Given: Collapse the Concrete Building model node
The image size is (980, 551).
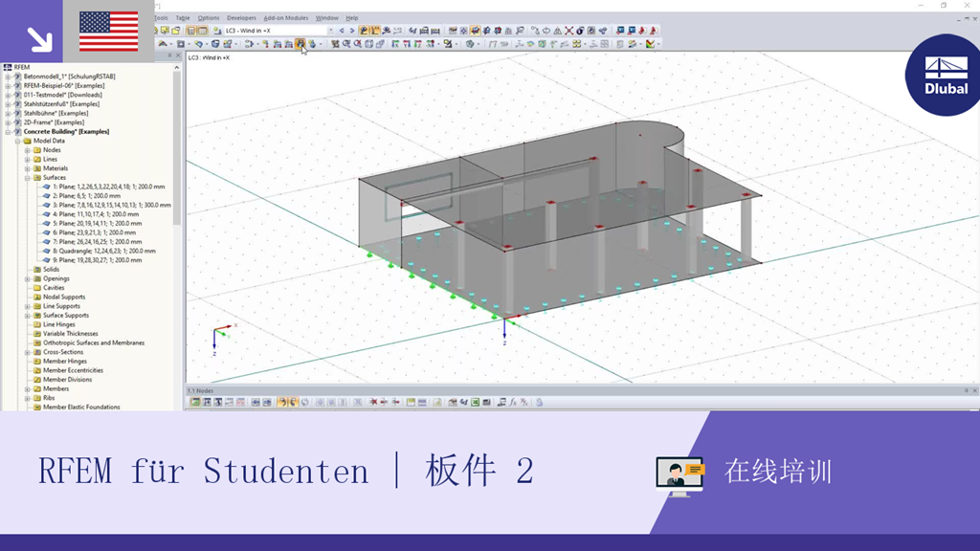Looking at the screenshot, I should [8, 132].
